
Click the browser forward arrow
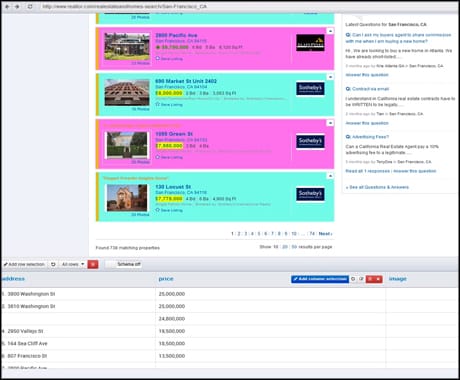tap(17, 6)
